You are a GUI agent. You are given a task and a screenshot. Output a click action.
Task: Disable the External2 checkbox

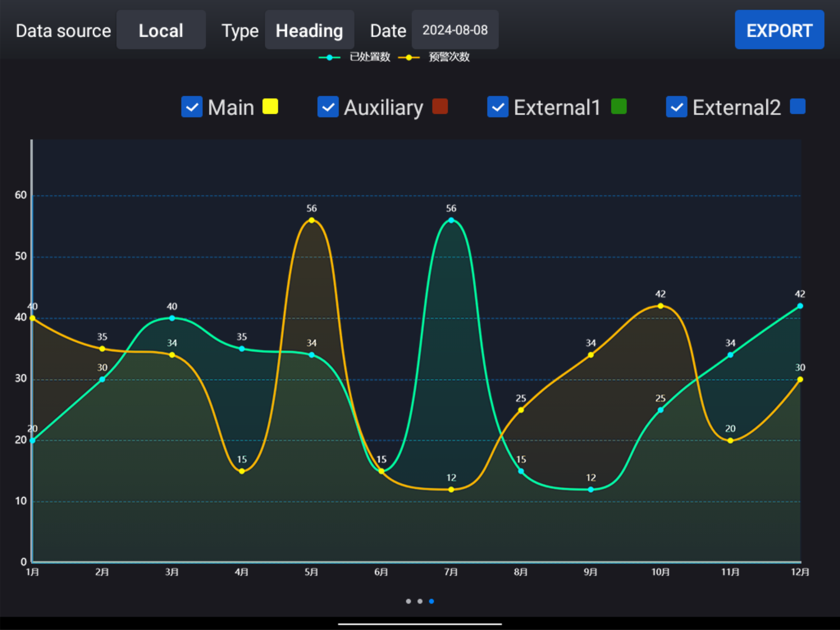(x=677, y=107)
